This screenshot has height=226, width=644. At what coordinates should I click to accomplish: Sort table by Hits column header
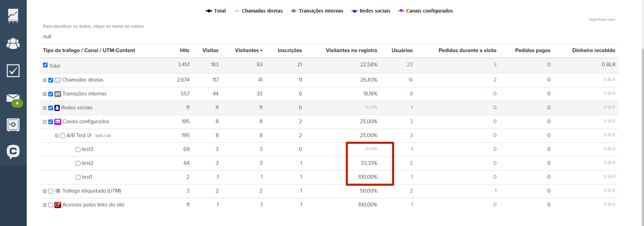coord(185,51)
